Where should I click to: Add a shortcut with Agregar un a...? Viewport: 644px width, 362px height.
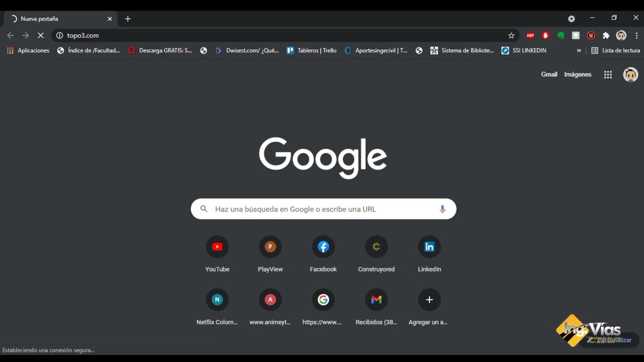point(429,307)
